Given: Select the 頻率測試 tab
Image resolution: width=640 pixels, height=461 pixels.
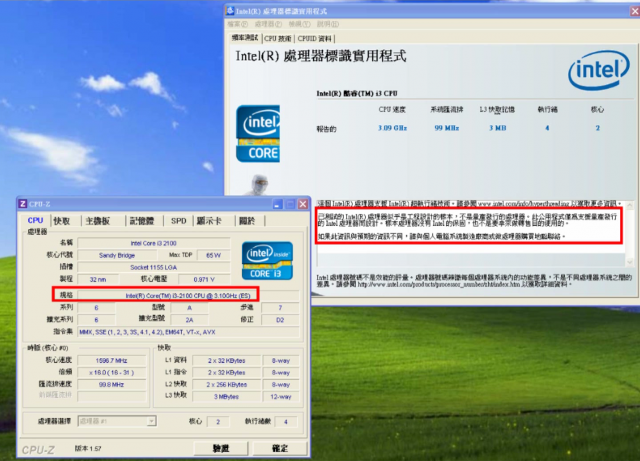Looking at the screenshot, I should (245, 38).
